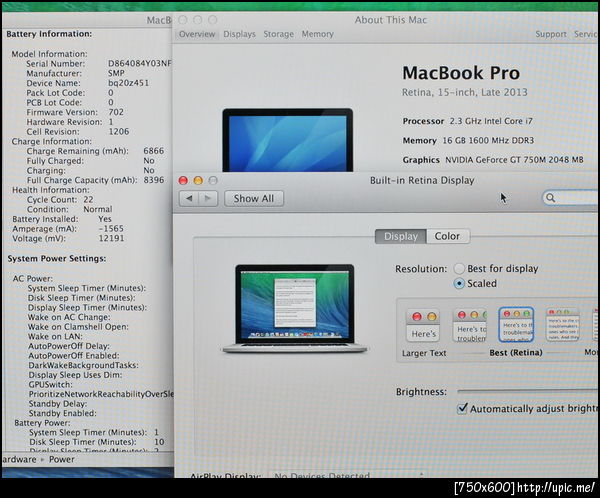Select the Voltage value 12191
This screenshot has width=600, height=498.
(x=111, y=238)
